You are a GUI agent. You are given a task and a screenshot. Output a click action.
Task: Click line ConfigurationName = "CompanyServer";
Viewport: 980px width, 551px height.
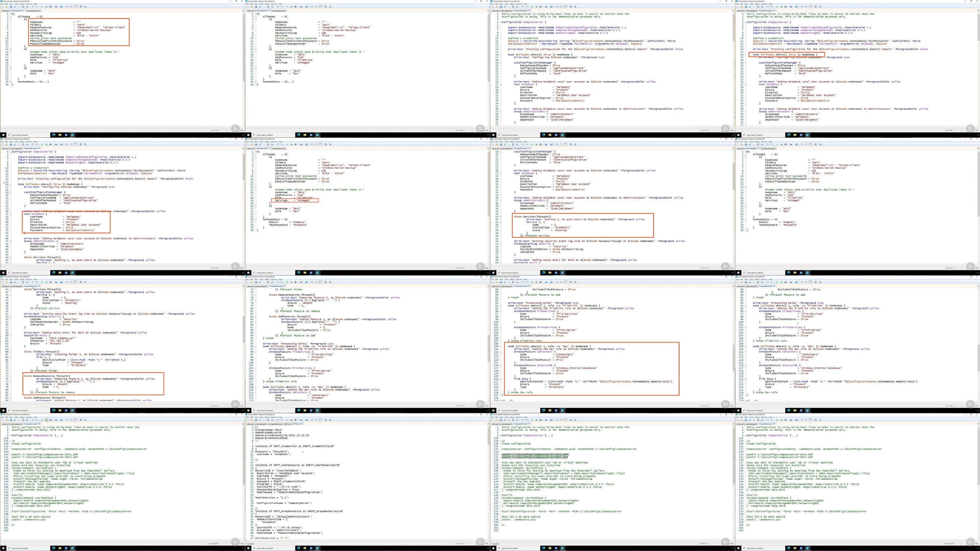pyautogui.click(x=284, y=503)
